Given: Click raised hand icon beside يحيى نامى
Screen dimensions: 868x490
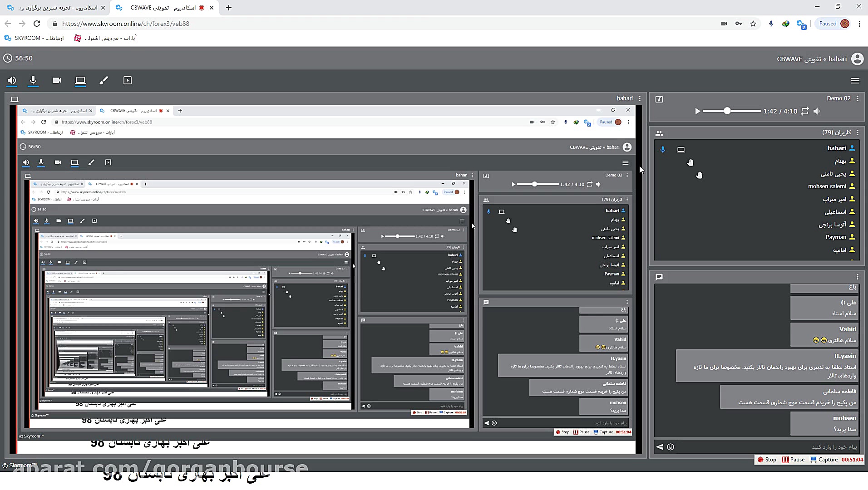Looking at the screenshot, I should tap(699, 175).
